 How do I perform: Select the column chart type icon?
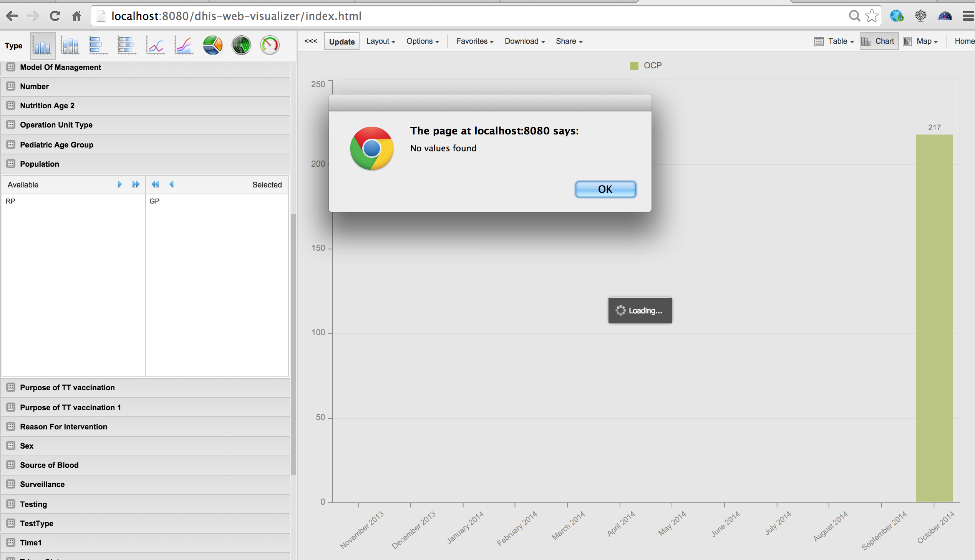pos(42,46)
